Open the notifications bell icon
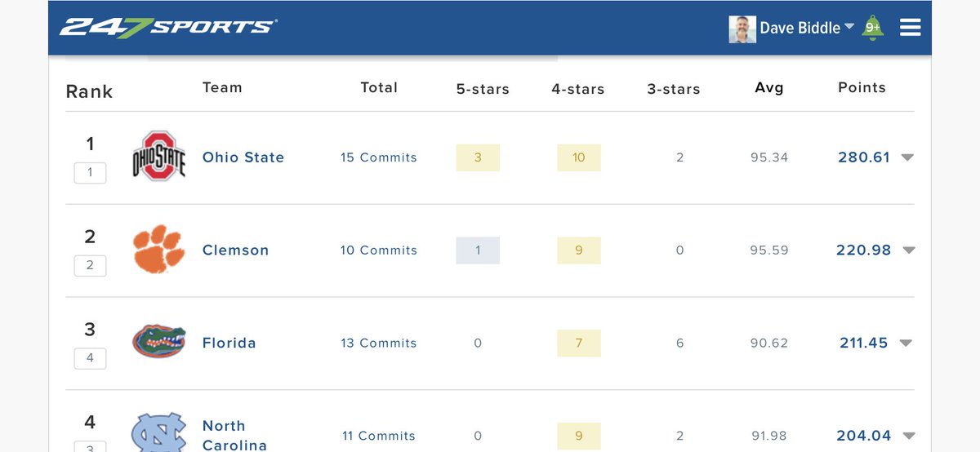 [x=872, y=28]
